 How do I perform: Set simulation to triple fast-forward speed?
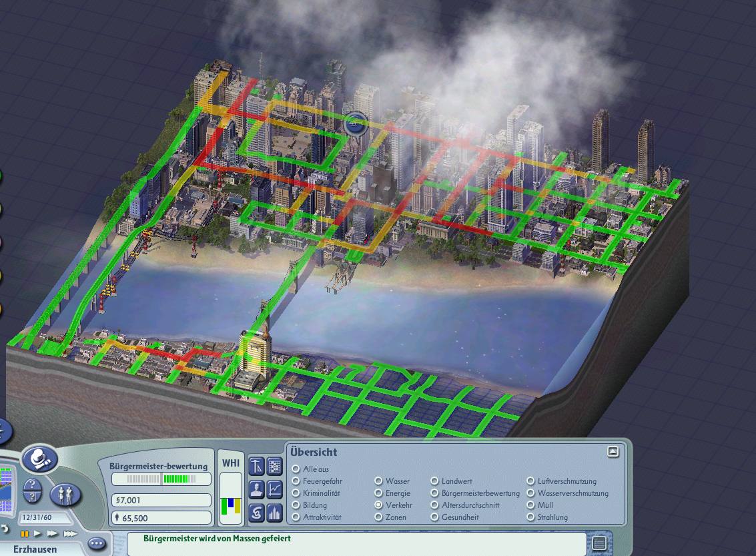tap(70, 533)
